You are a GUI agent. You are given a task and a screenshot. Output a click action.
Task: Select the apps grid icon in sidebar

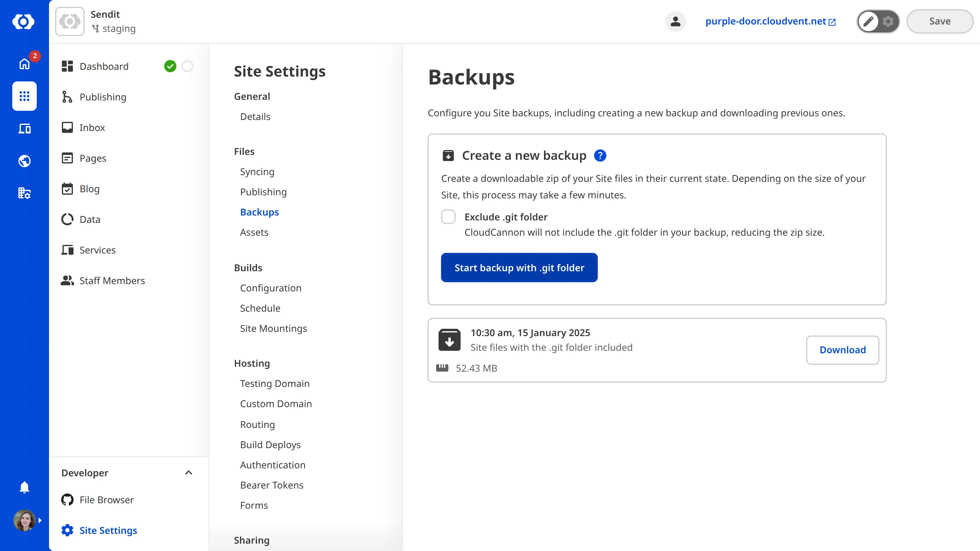click(24, 96)
